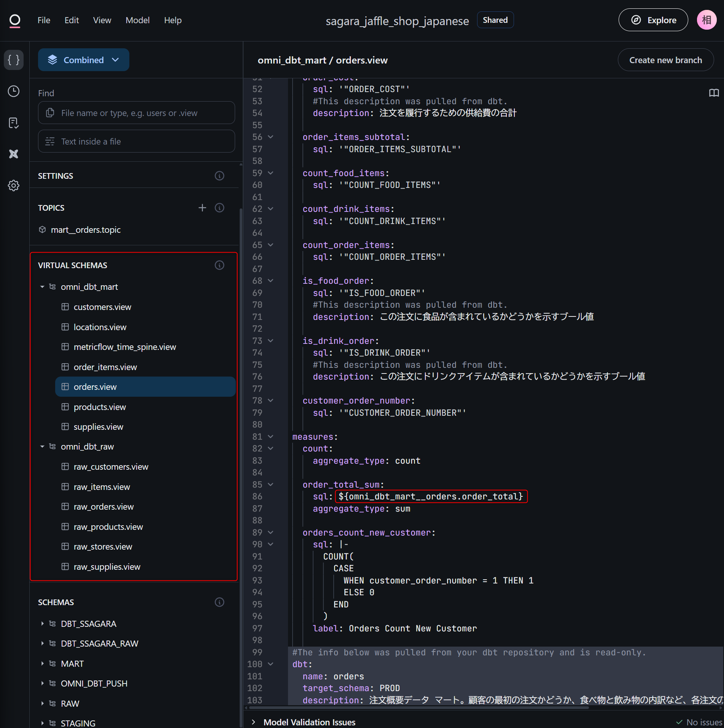
Task: Click the settings gear icon in sidebar
Action: [14, 186]
